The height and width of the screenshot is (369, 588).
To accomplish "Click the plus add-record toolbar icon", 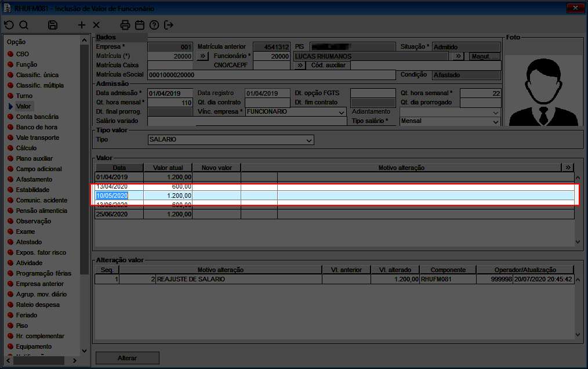I will tap(81, 25).
